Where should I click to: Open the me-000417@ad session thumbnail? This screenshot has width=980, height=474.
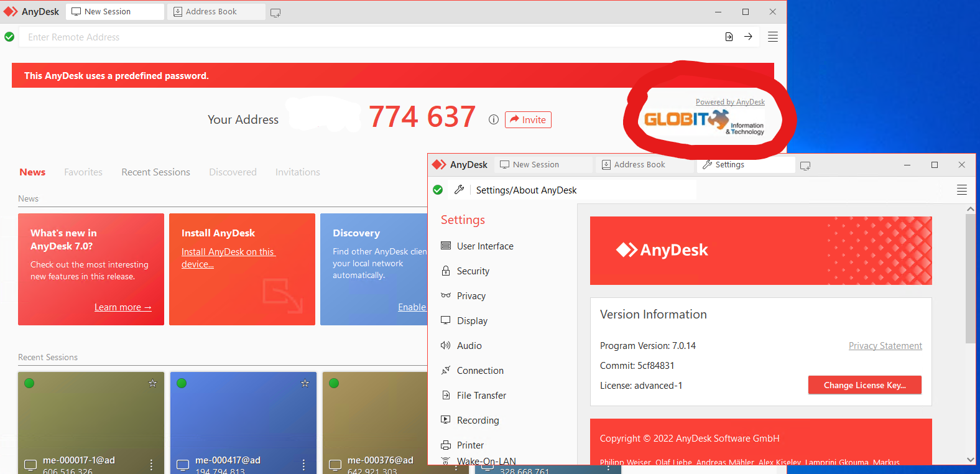(243, 423)
